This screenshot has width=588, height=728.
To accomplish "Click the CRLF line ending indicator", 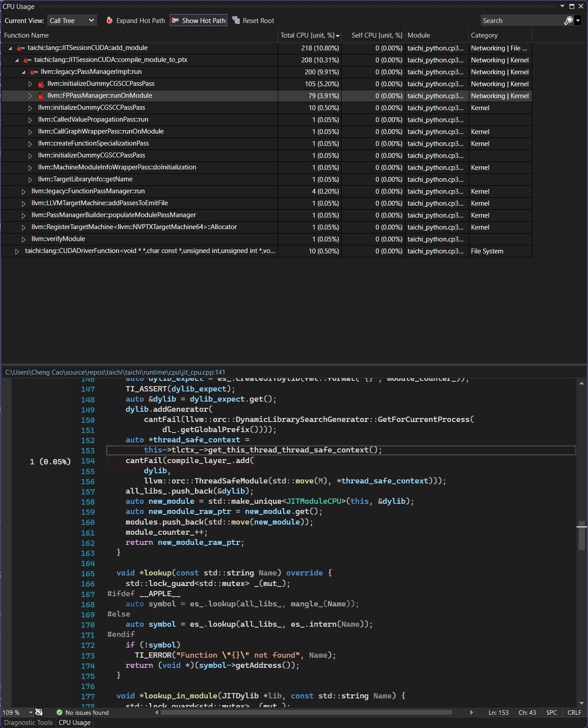I will [x=574, y=712].
